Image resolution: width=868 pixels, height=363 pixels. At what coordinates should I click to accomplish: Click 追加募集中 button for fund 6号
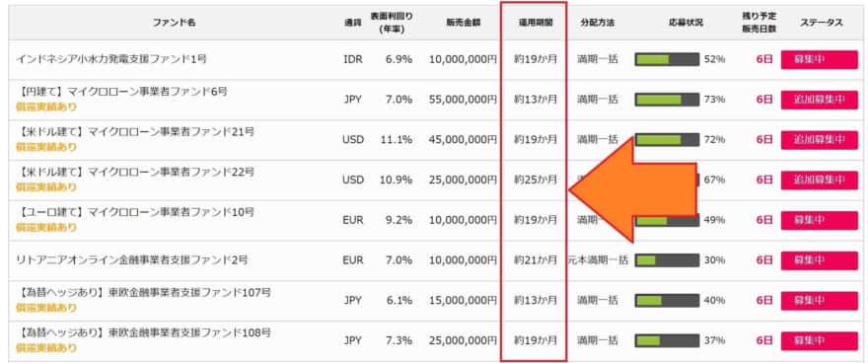pyautogui.click(x=819, y=100)
